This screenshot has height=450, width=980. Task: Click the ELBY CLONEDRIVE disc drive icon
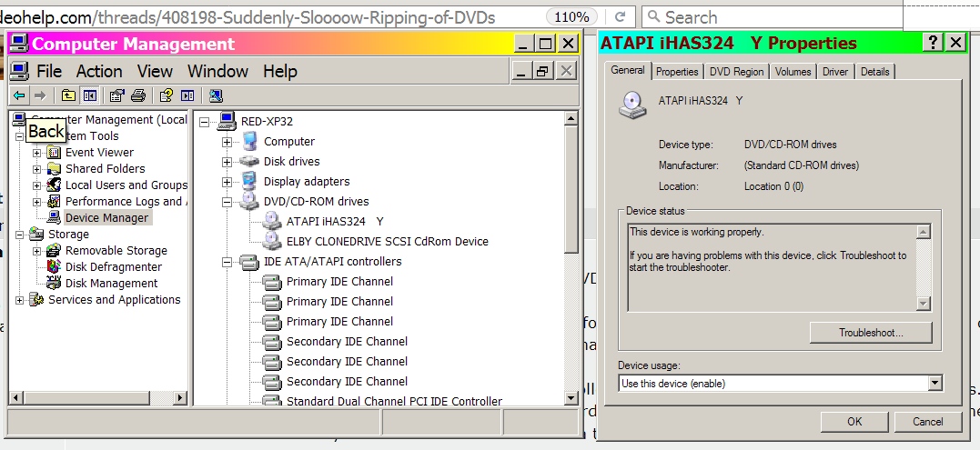coord(272,241)
